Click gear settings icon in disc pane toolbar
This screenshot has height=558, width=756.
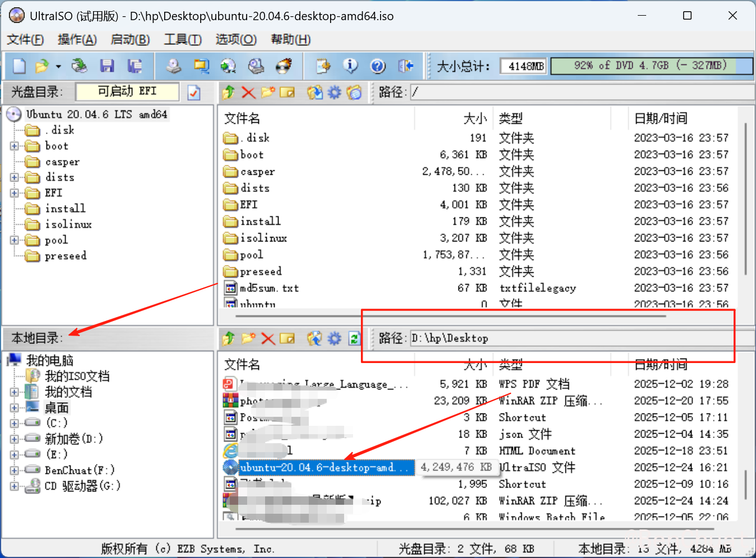tap(335, 92)
